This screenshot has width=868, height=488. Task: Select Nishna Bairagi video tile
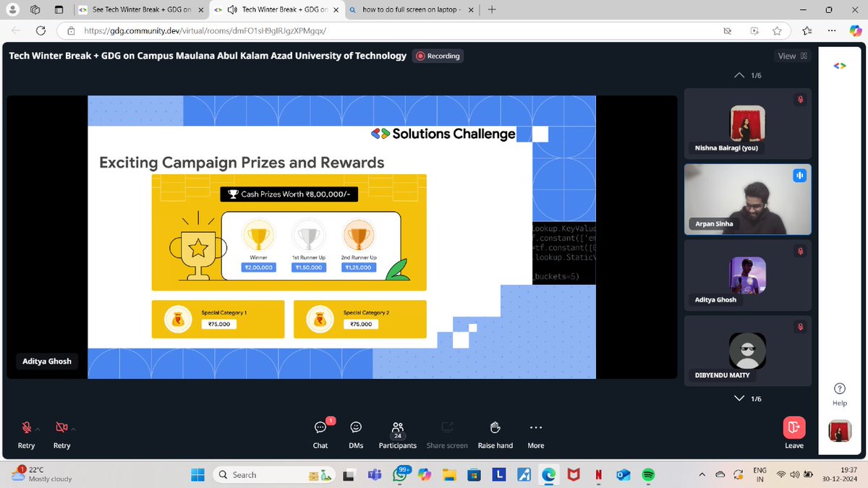(x=748, y=123)
